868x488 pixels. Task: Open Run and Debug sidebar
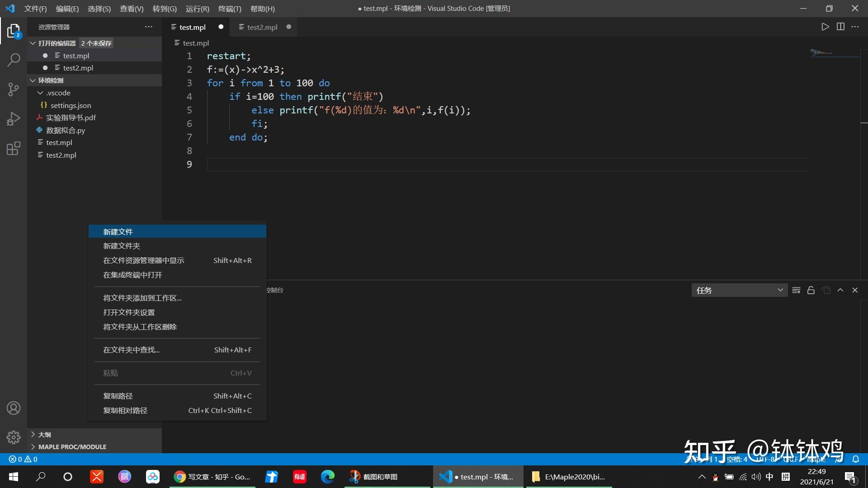[x=14, y=119]
